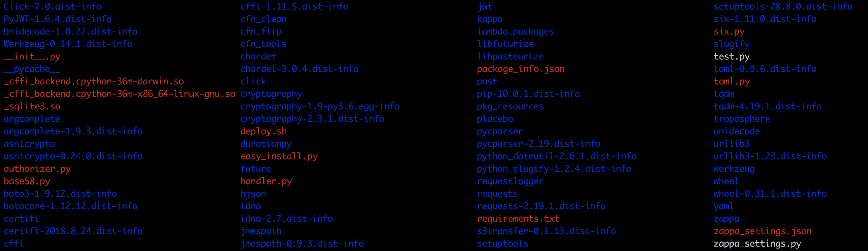Click the troposphere directory name
This screenshot has height=251, width=868.
(x=742, y=119)
